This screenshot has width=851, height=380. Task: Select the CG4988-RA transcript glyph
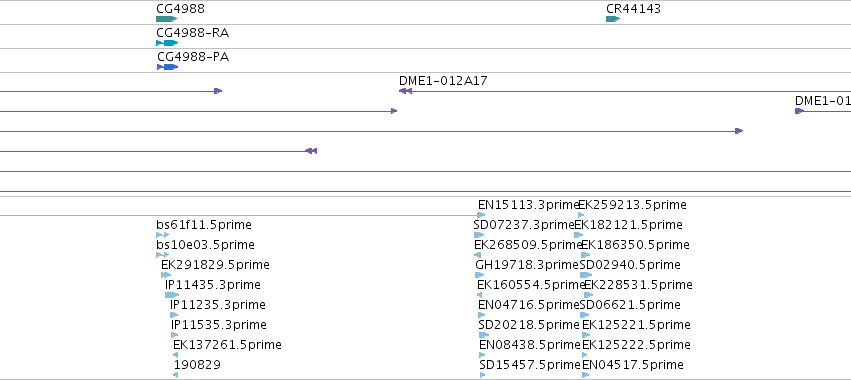pyautogui.click(x=167, y=43)
